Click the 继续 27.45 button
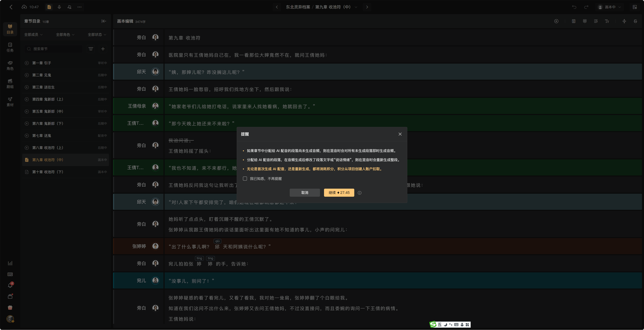Screen dimensions: 644x330 339,193
